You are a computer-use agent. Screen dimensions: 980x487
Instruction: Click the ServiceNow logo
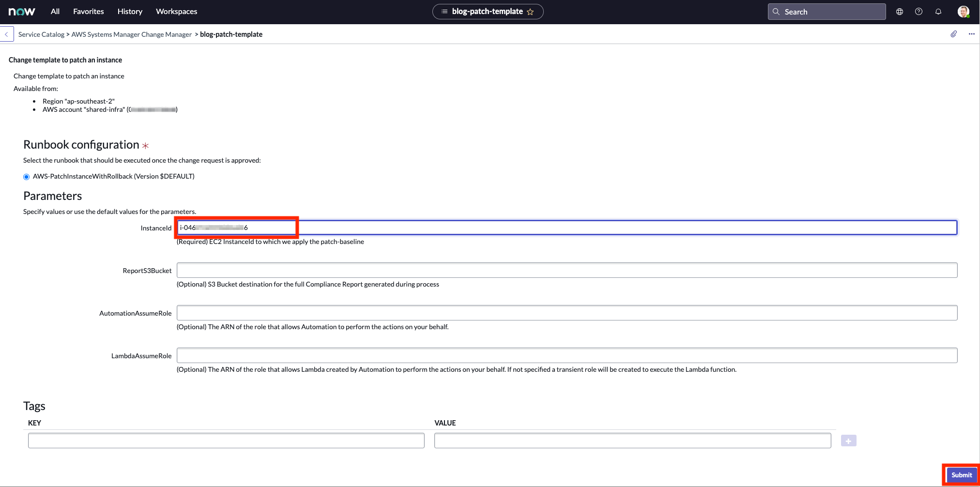pyautogui.click(x=22, y=11)
